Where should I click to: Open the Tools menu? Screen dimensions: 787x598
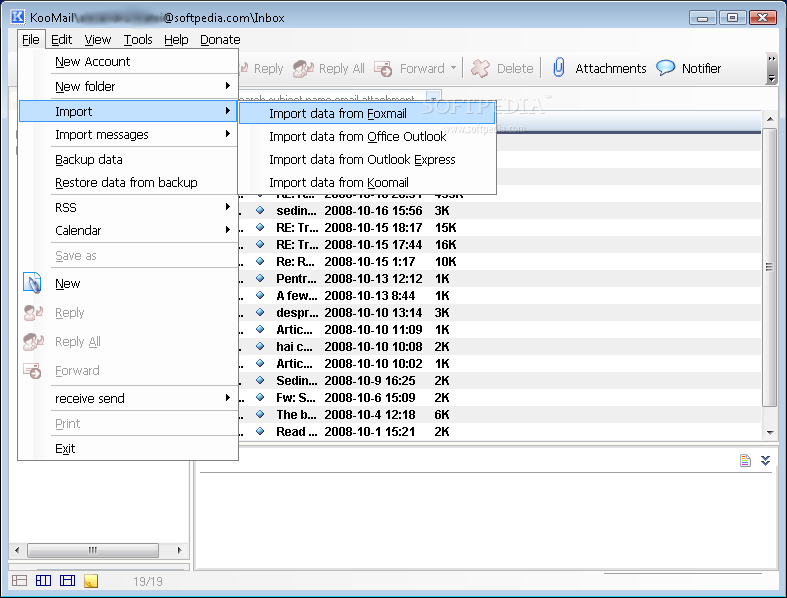pyautogui.click(x=138, y=39)
